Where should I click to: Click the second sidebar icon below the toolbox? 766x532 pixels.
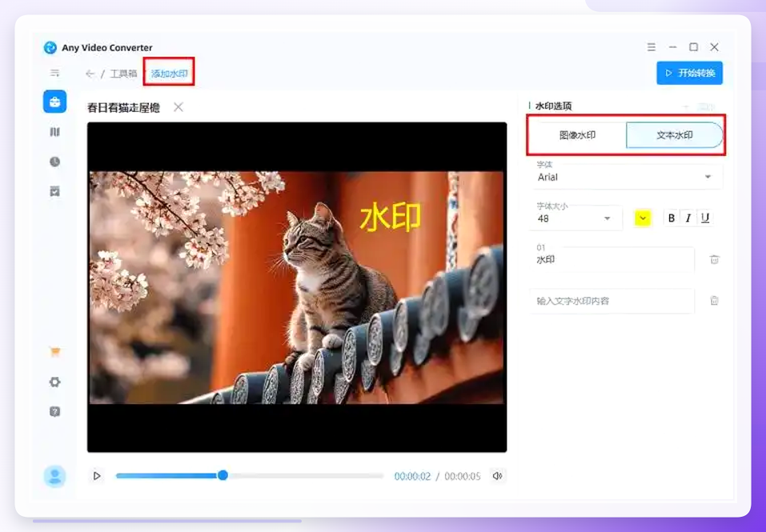54,132
